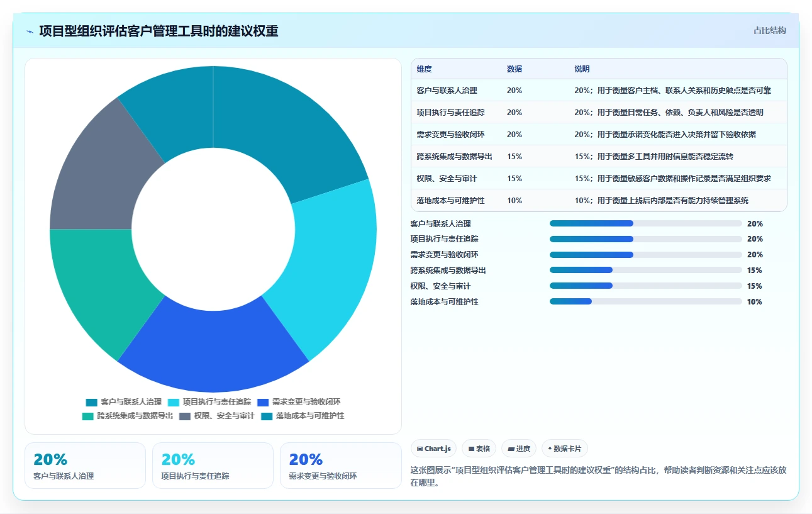Click the 15% data cell in the 跨系统集成与数据导出 table row

point(514,157)
